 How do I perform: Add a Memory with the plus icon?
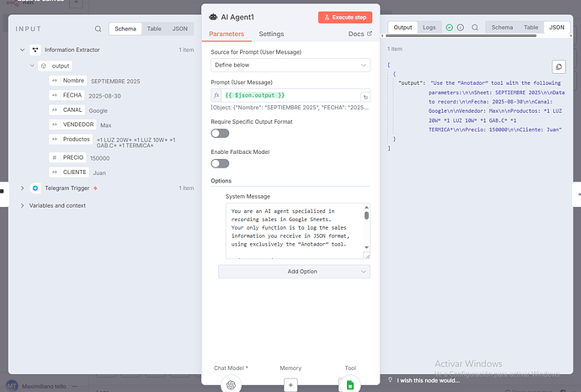(x=290, y=385)
